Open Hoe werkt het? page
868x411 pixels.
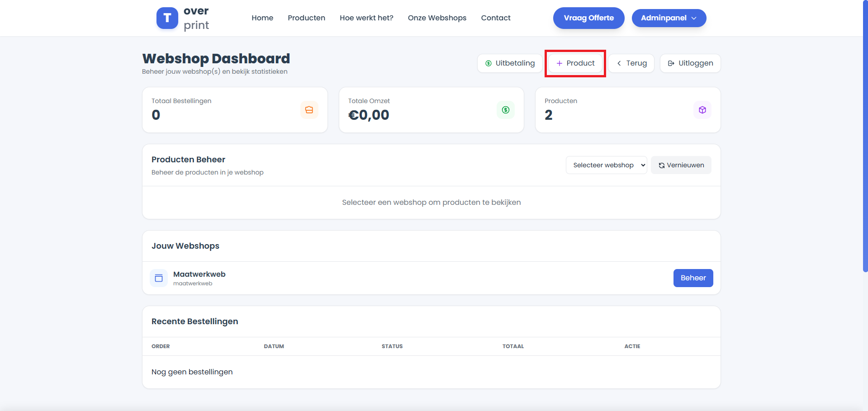coord(366,18)
